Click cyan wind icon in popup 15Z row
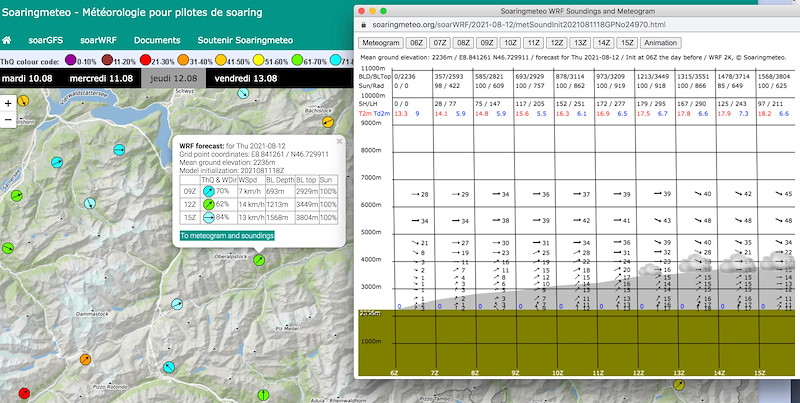Image resolution: width=800 pixels, height=403 pixels. [208, 218]
